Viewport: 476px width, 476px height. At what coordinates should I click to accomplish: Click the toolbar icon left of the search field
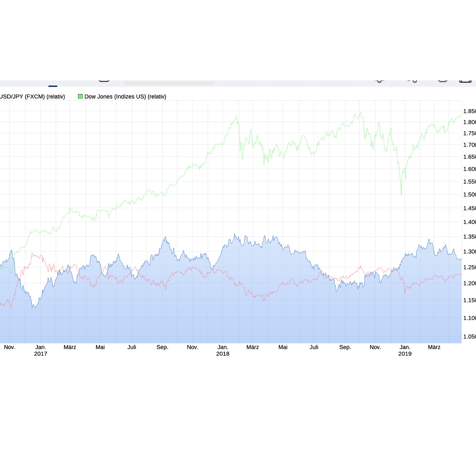pos(105,79)
